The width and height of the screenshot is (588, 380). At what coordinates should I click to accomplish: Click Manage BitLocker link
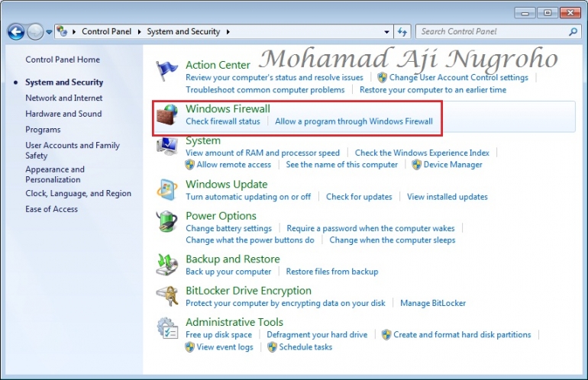[x=433, y=303]
